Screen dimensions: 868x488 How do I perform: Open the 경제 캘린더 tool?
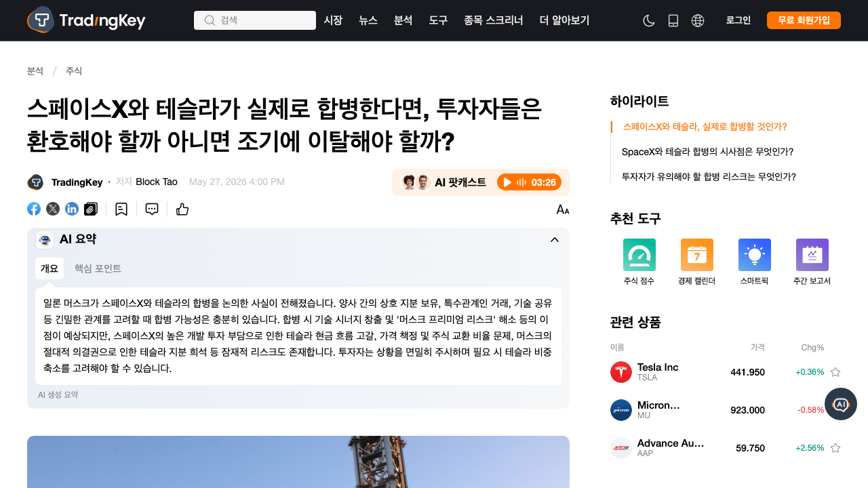pyautogui.click(x=696, y=262)
